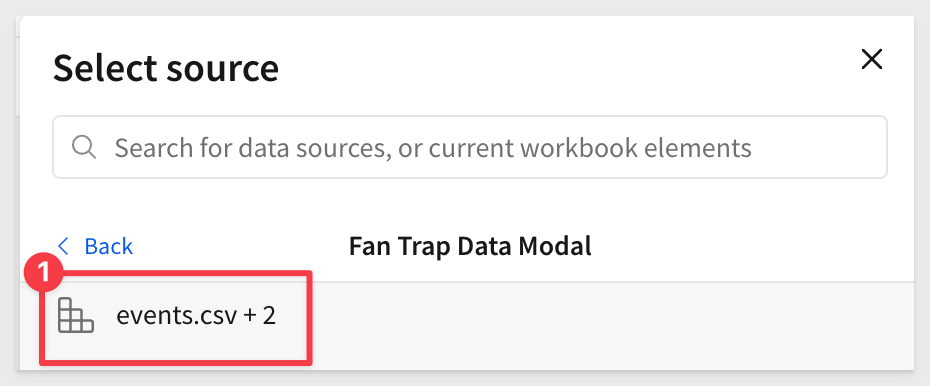Image resolution: width=930 pixels, height=386 pixels.
Task: Click the left chevron before Back
Action: [63, 245]
